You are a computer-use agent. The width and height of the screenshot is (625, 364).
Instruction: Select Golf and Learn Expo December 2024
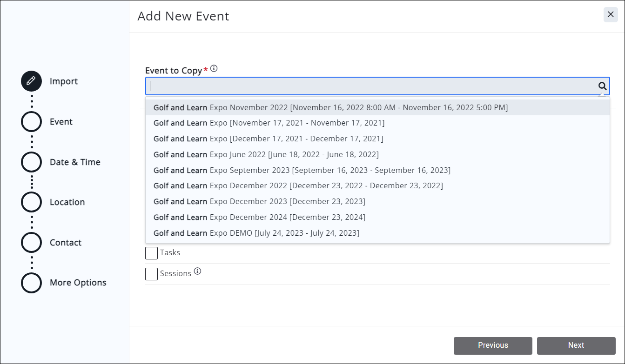click(x=259, y=217)
